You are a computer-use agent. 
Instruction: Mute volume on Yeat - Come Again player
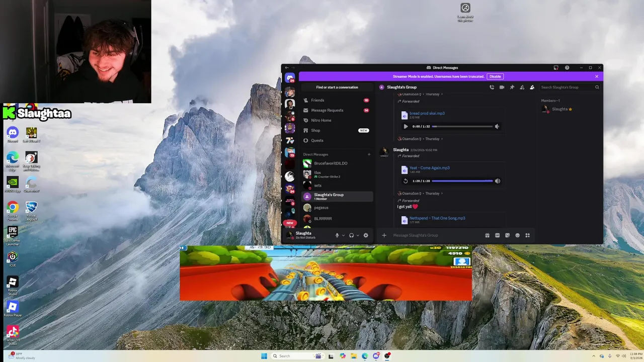[x=498, y=181]
